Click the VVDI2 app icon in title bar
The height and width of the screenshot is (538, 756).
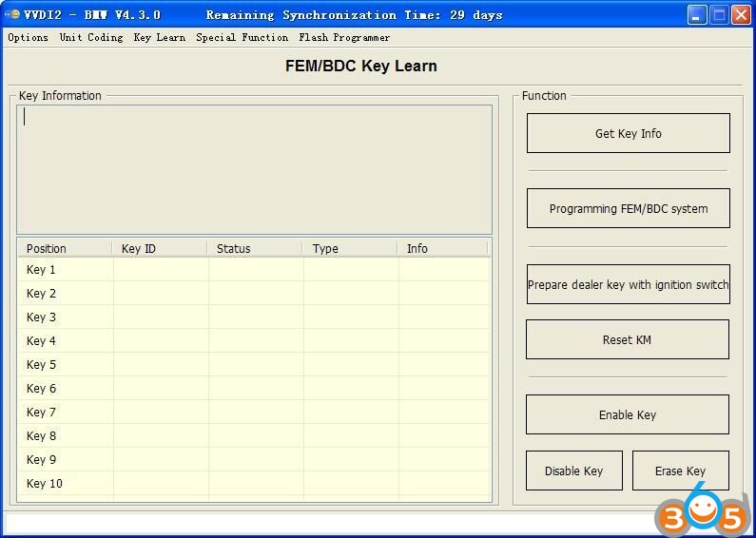(12, 14)
